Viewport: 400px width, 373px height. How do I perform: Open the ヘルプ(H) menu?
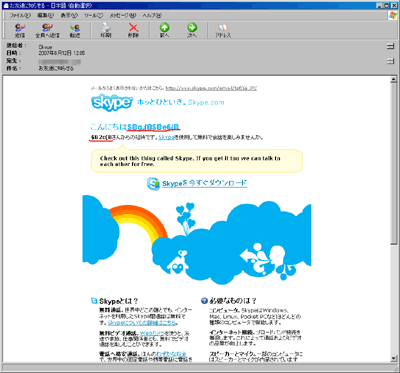[152, 15]
